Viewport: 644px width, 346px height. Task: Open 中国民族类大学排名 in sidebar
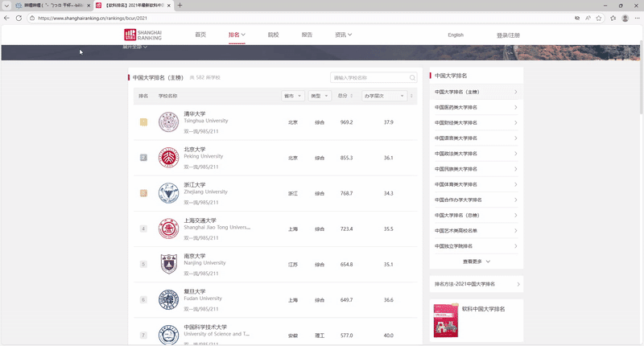click(476, 169)
